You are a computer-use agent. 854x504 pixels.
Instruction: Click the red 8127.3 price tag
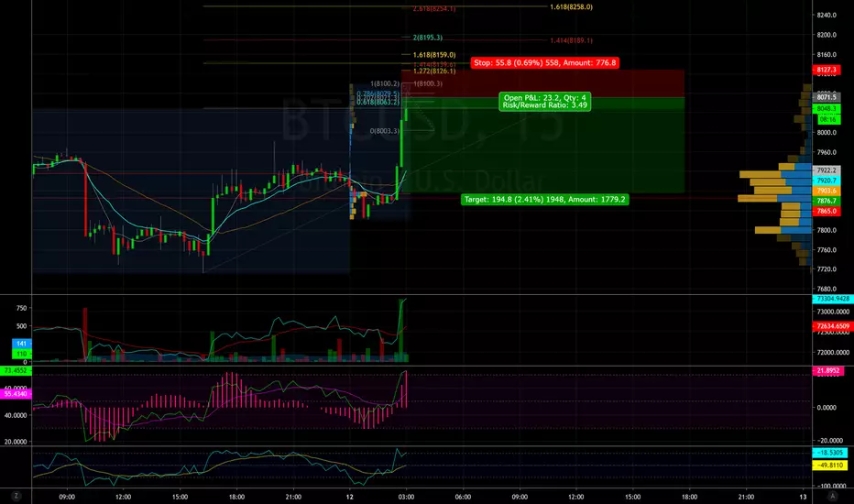[x=827, y=70]
